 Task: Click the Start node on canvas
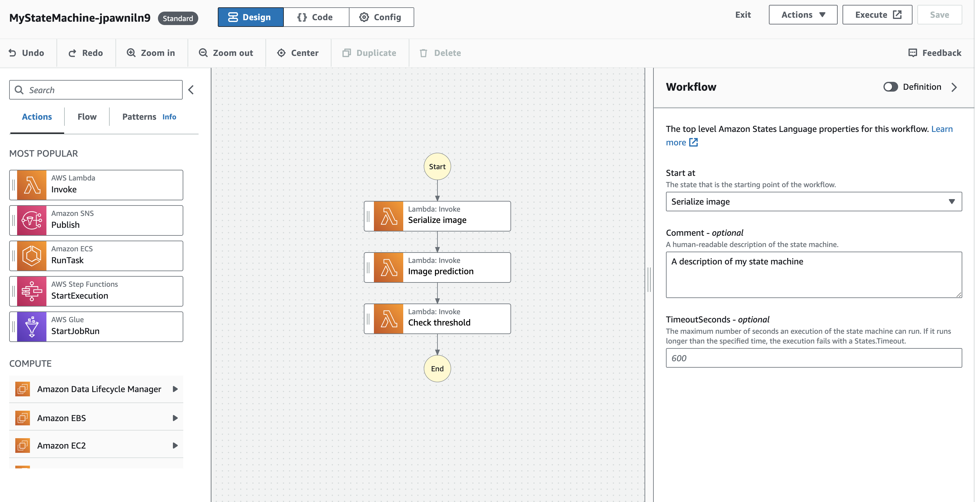(437, 167)
